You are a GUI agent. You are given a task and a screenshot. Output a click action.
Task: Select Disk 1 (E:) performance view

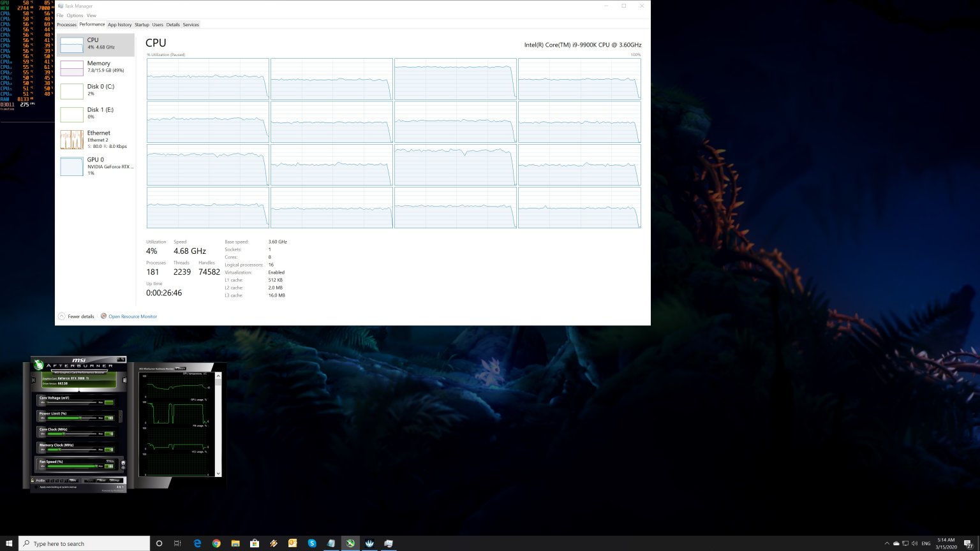(x=96, y=113)
